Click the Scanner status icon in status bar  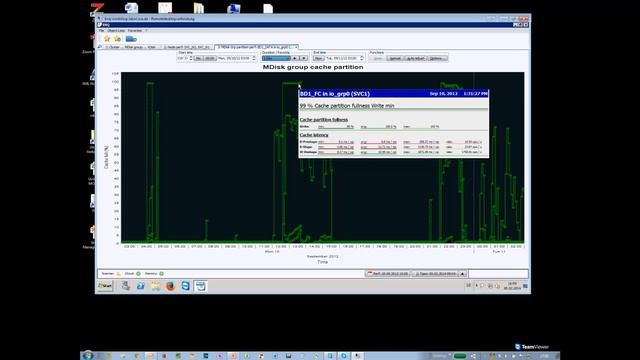[x=118, y=274]
